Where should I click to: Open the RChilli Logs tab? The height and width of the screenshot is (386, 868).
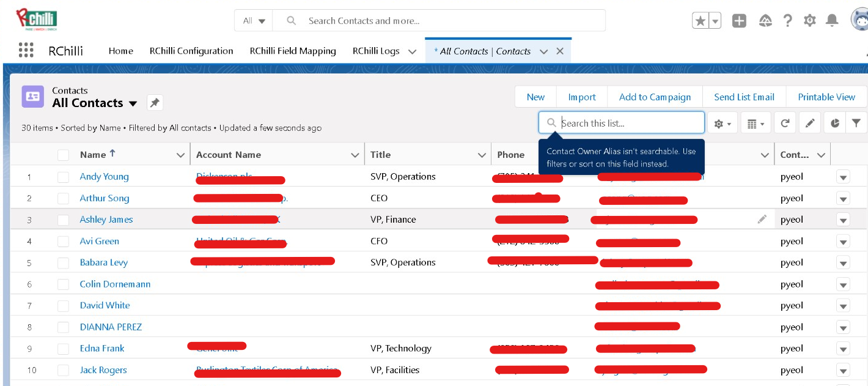[376, 51]
